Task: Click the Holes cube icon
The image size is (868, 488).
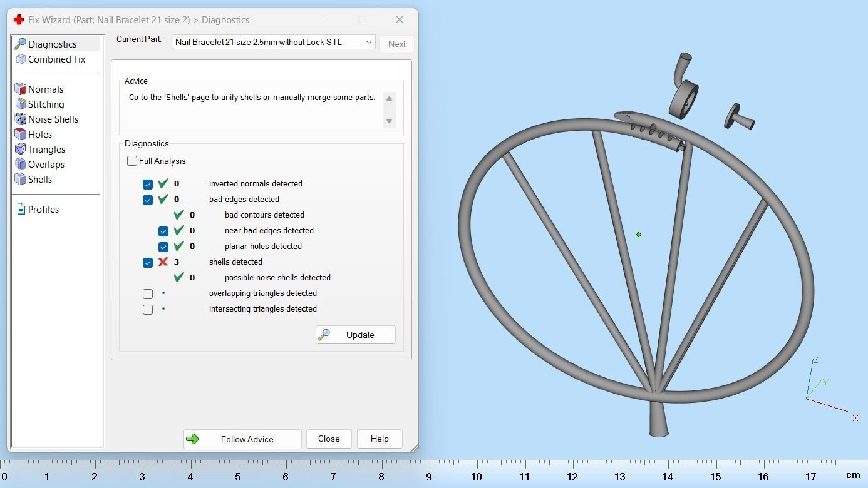Action: click(20, 134)
